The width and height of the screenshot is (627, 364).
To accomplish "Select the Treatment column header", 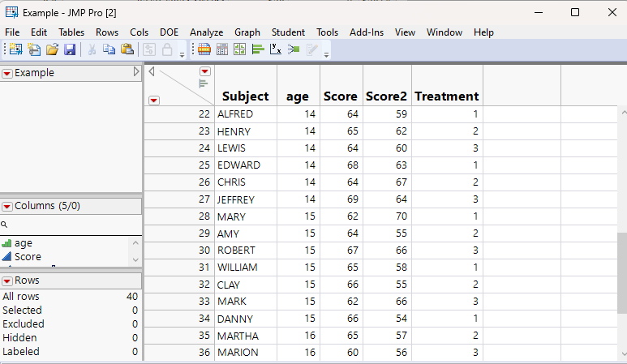I will [447, 96].
